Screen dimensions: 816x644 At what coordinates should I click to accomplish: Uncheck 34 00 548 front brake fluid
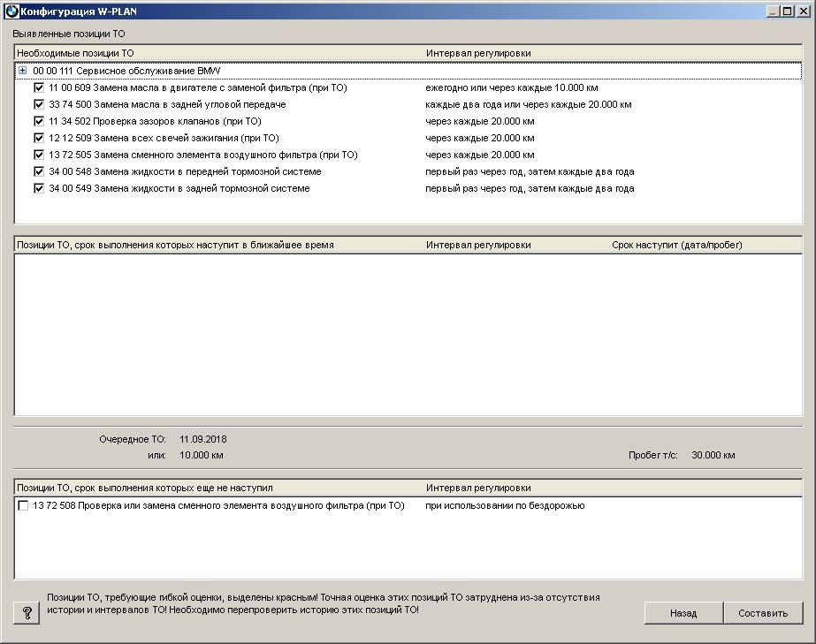(x=39, y=171)
